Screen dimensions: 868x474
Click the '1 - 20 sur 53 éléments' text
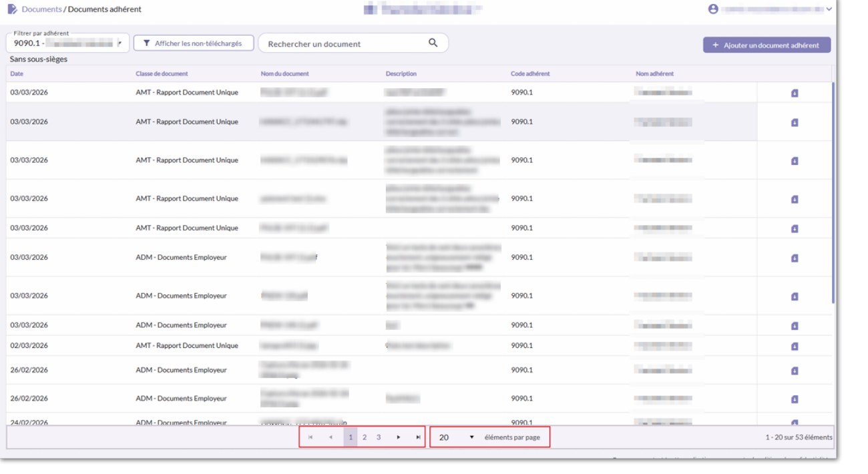[799, 438]
